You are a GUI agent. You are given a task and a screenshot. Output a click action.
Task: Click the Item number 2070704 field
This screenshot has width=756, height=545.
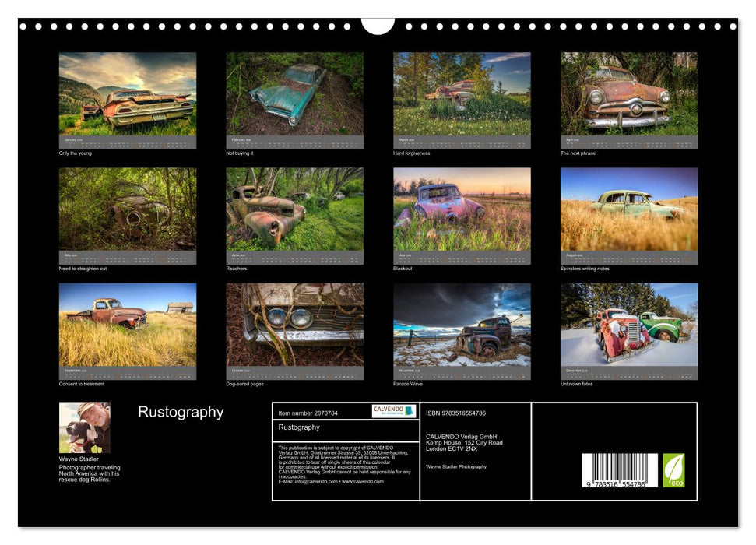point(311,413)
